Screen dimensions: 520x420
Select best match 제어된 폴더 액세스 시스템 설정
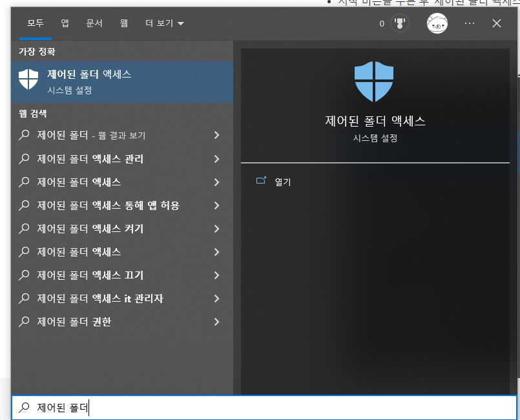(122, 81)
